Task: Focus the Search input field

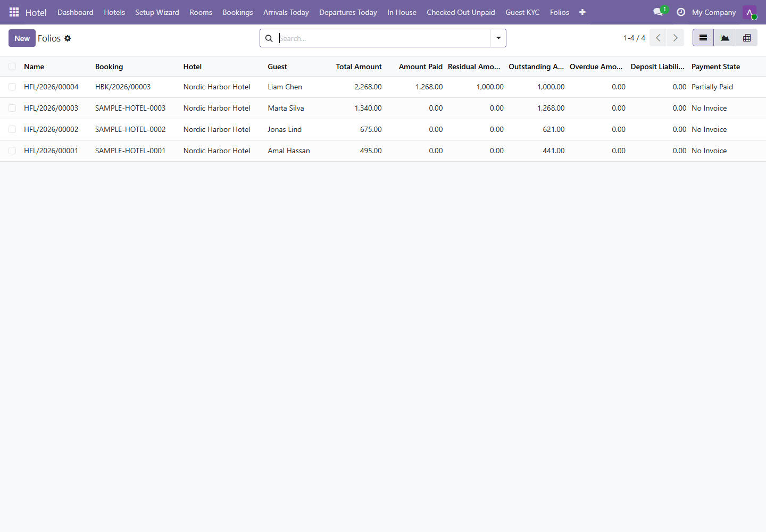Action: pyautogui.click(x=383, y=38)
